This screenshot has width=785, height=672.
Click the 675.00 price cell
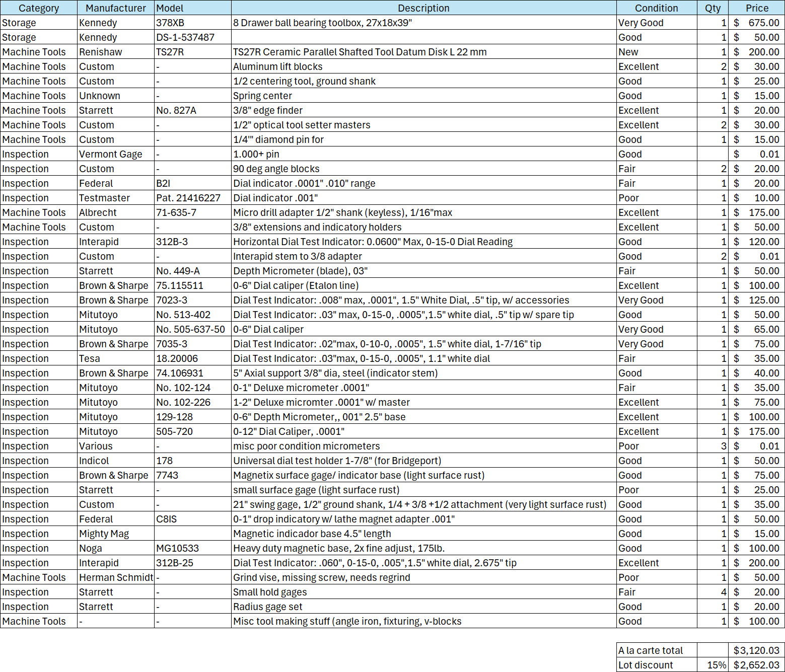pos(757,23)
